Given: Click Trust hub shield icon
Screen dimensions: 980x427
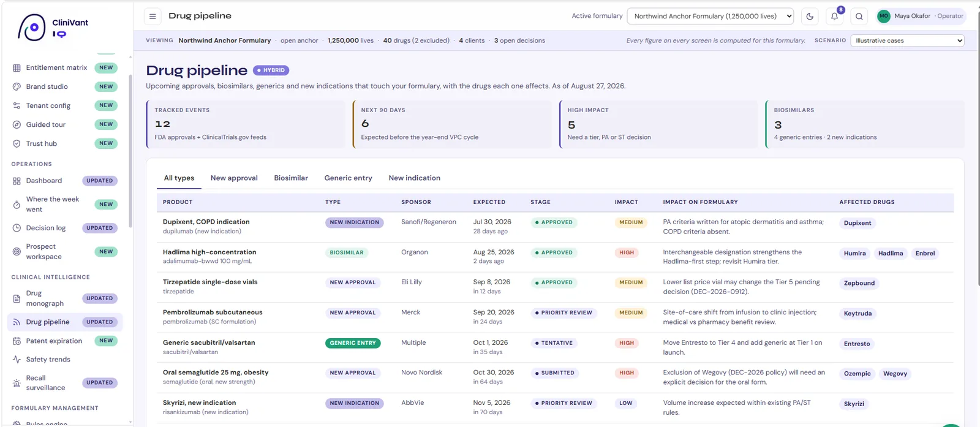Looking at the screenshot, I should [x=17, y=144].
